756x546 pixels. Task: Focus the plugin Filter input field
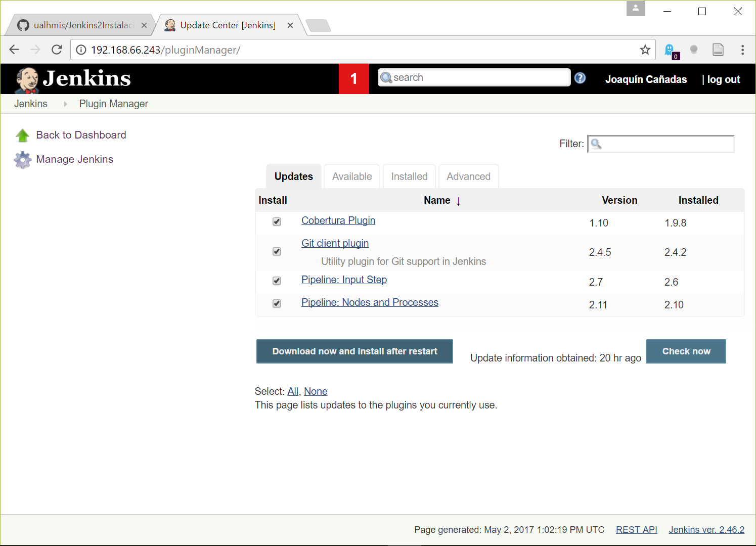click(660, 144)
